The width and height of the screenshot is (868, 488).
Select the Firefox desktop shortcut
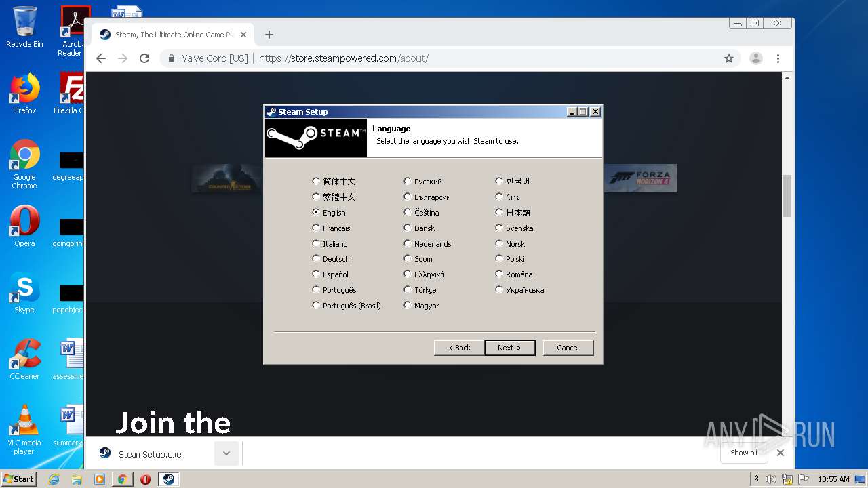click(x=24, y=94)
